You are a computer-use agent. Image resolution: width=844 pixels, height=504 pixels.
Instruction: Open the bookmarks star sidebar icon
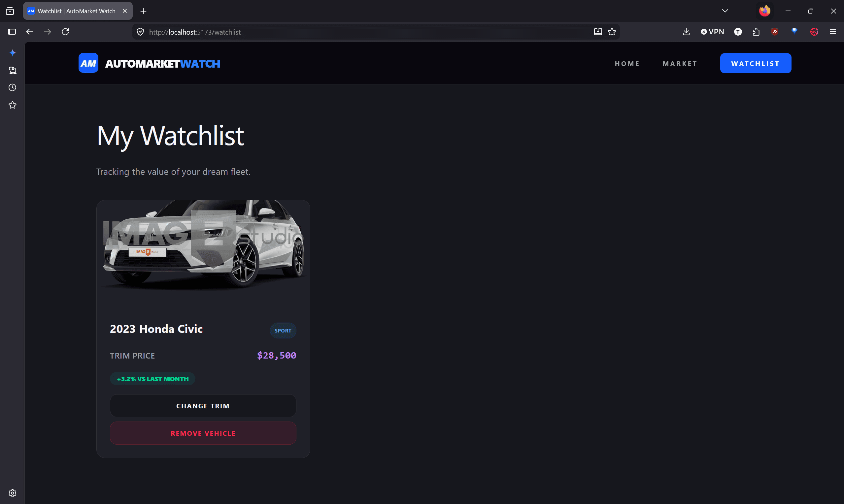point(13,105)
